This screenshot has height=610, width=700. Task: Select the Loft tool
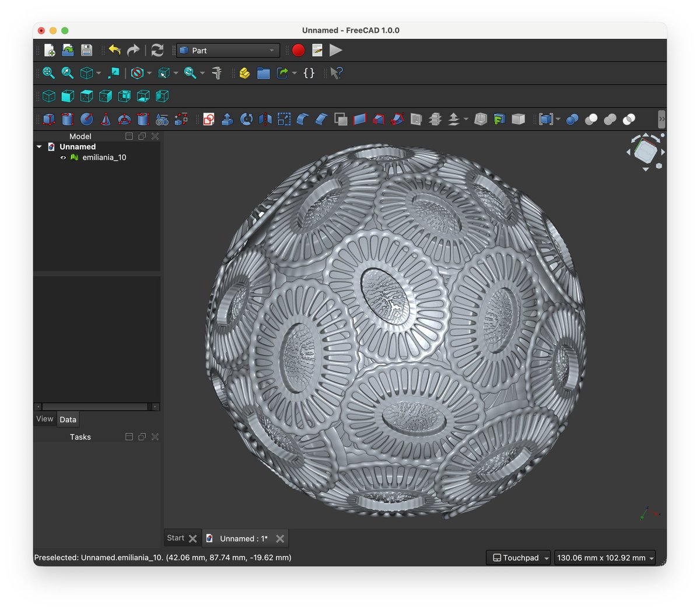[x=379, y=119]
